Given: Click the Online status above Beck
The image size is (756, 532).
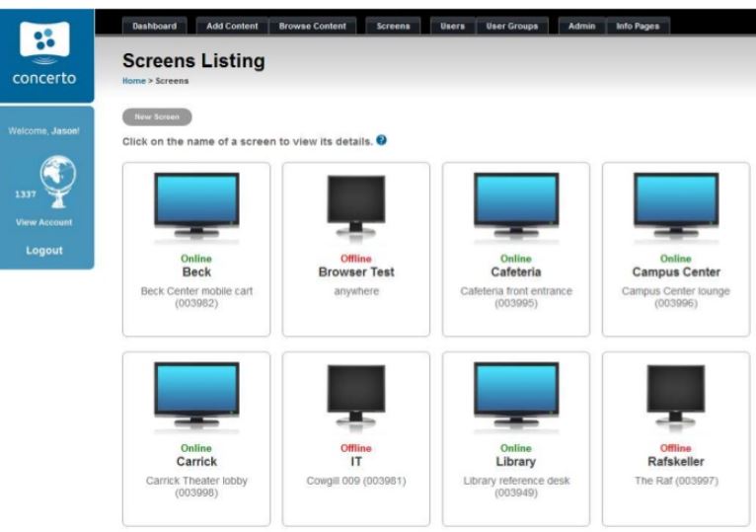Looking at the screenshot, I should [196, 259].
